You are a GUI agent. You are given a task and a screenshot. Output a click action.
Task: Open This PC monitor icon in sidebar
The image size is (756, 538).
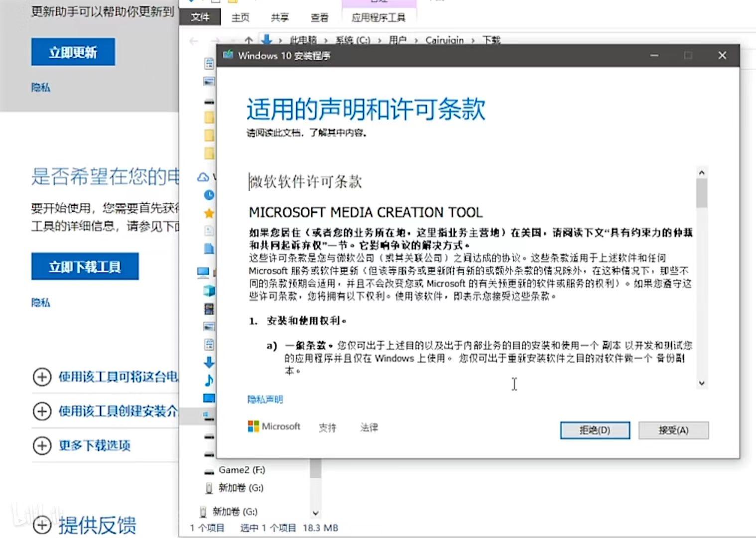pos(203,272)
